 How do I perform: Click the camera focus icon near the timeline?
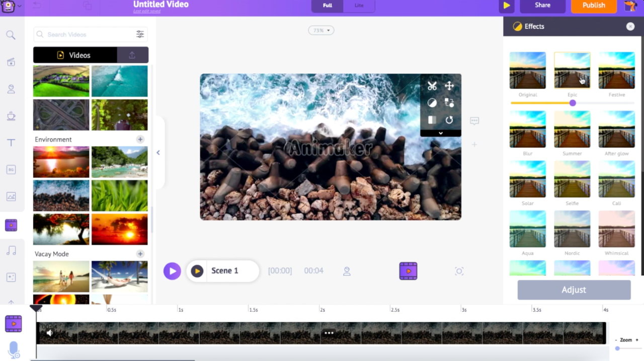(459, 271)
